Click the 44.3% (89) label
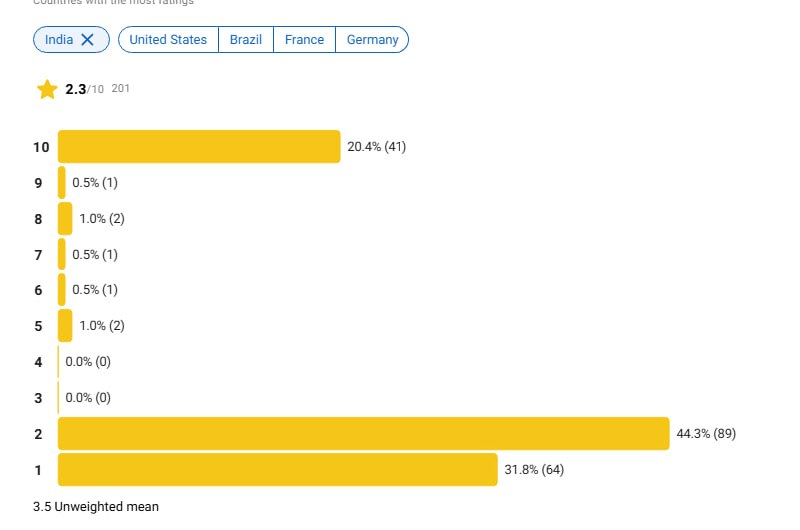This screenshot has height=530, width=800. pos(706,434)
